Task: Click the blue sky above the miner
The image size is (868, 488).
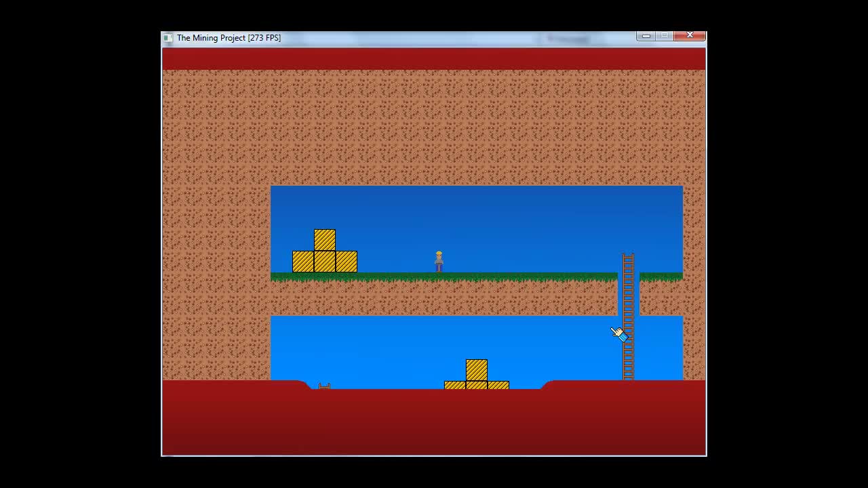Action: click(x=439, y=217)
